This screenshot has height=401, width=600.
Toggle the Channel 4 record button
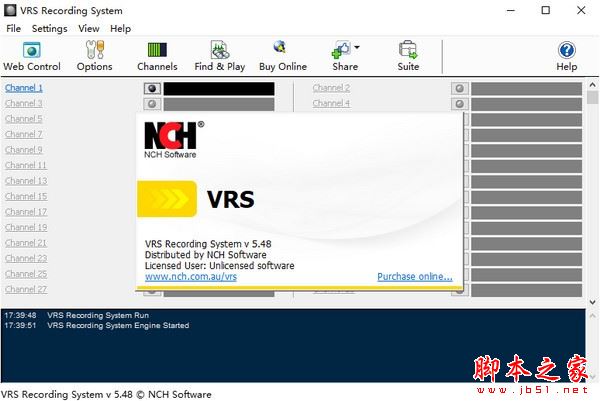click(x=460, y=104)
